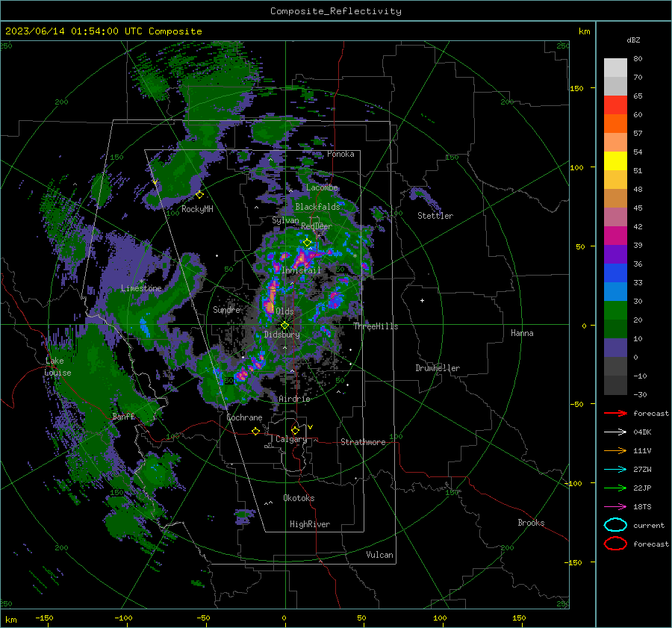Screen dimensions: 672x628
Task: Click the red forecast ellipse icon
Action: (615, 544)
